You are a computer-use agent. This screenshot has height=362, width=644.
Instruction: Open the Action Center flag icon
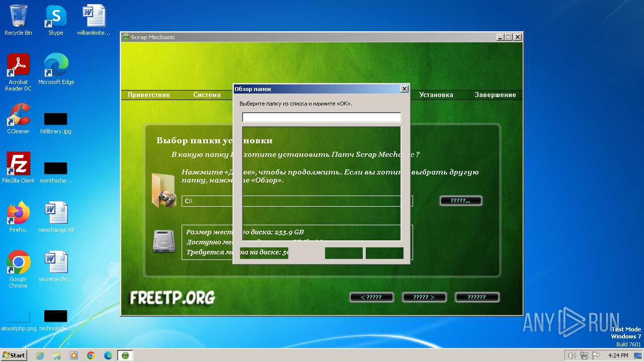pyautogui.click(x=596, y=355)
